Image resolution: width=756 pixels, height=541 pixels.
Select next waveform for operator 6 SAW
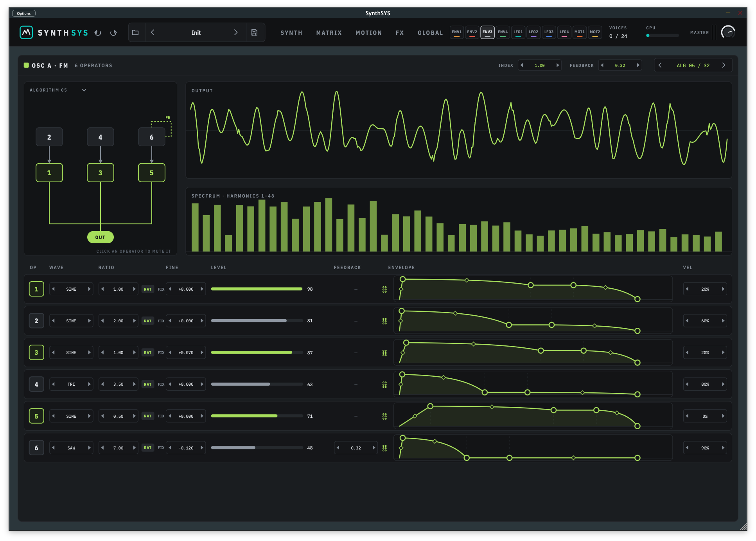(x=89, y=448)
